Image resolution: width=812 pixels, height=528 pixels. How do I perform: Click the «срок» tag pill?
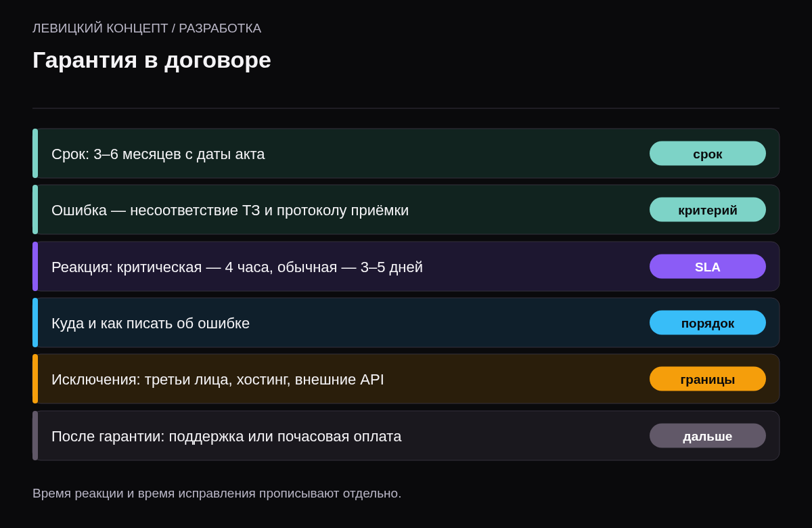(708, 154)
